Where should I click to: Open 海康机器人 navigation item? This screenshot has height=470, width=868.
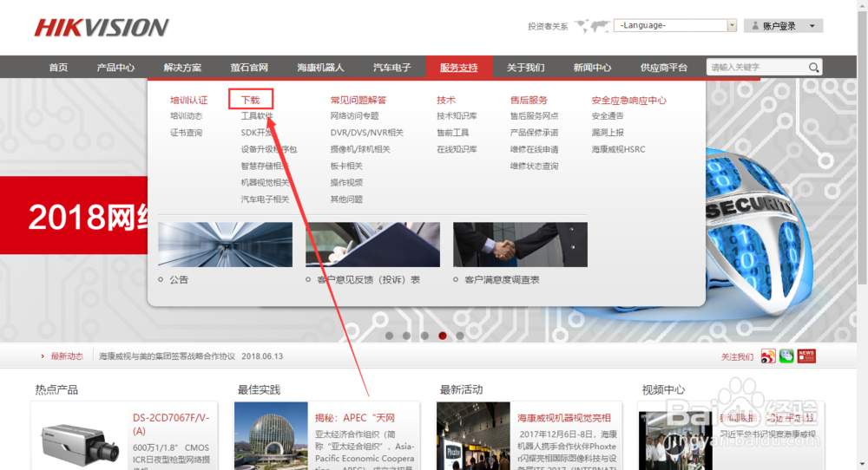click(x=320, y=68)
